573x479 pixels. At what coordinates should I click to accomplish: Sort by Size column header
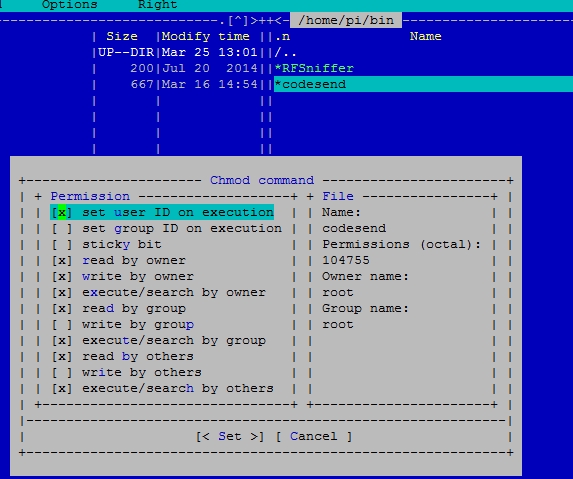122,36
